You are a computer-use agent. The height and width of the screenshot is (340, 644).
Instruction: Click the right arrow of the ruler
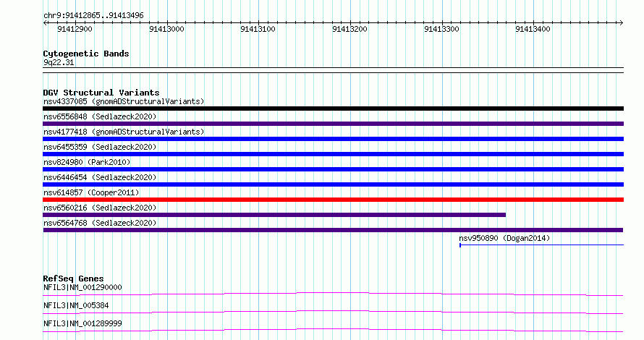(621, 23)
